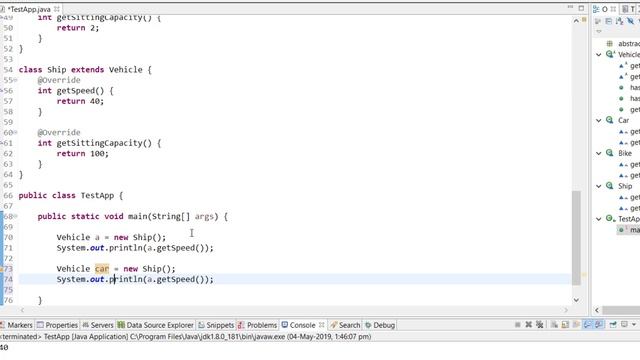640x360 pixels.
Task: Click the TestApp class icon in Outline
Action: (610, 219)
